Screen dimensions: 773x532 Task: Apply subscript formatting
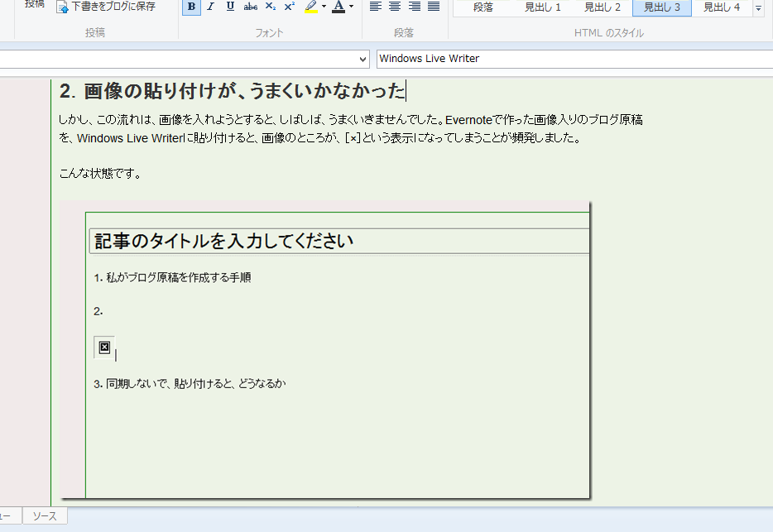coord(270,7)
